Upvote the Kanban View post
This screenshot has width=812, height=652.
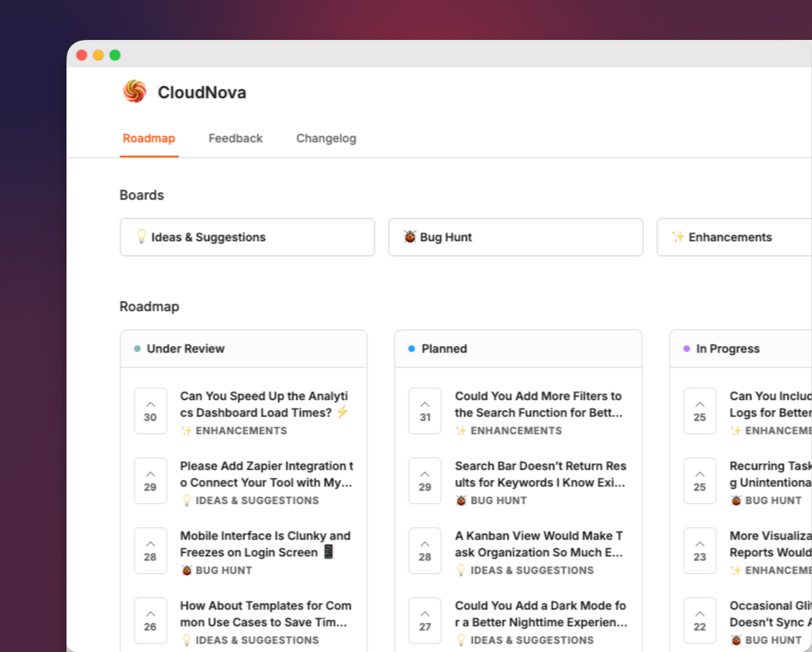[426, 551]
